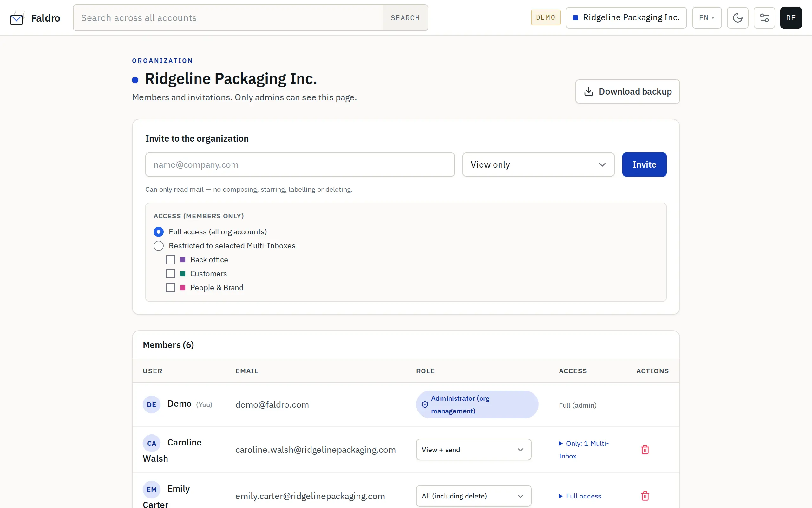Click the EMAIL column header
Viewport: 812px width, 508px height.
point(247,371)
